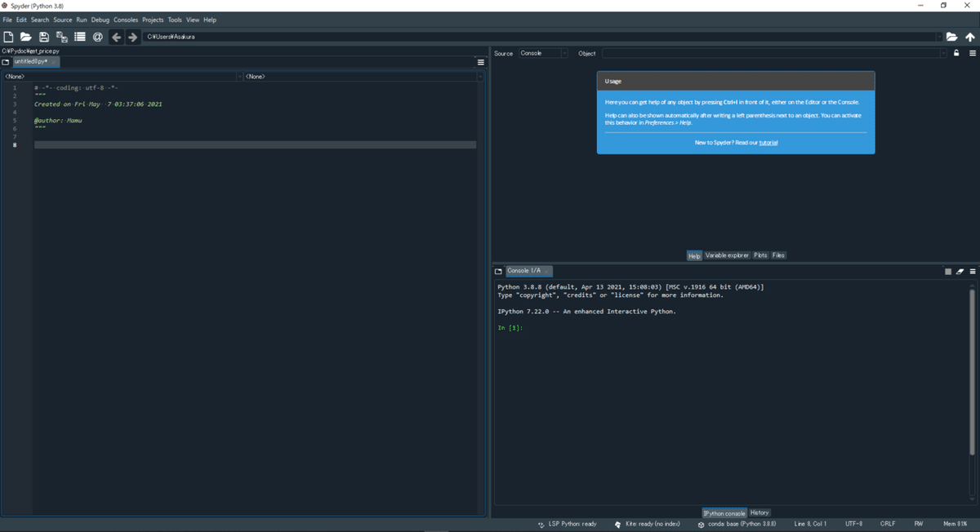Browse a working directory via folder icon
980x532 pixels.
coord(952,37)
